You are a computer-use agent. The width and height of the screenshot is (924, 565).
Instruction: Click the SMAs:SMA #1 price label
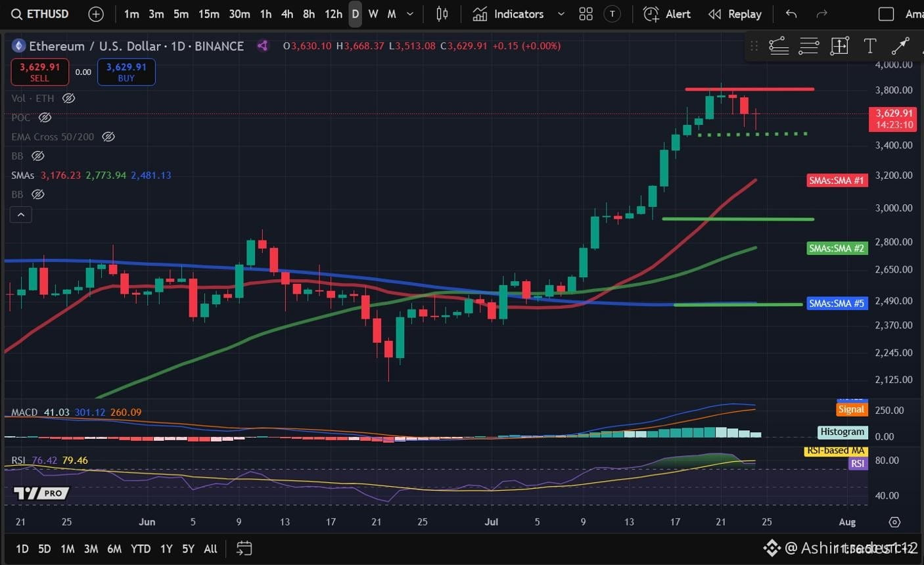click(x=837, y=180)
